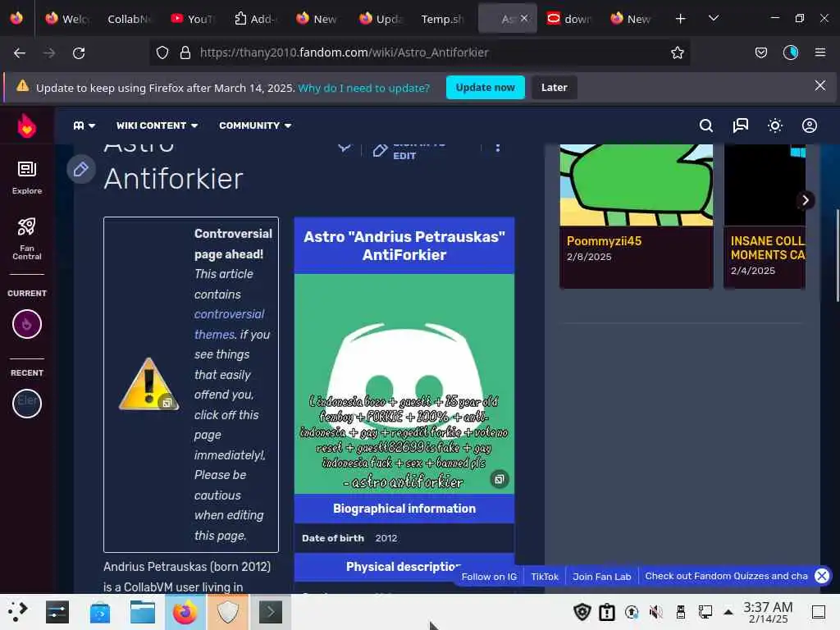The image size is (840, 630).
Task: Select the current wiki circle icon
Action: click(x=27, y=324)
